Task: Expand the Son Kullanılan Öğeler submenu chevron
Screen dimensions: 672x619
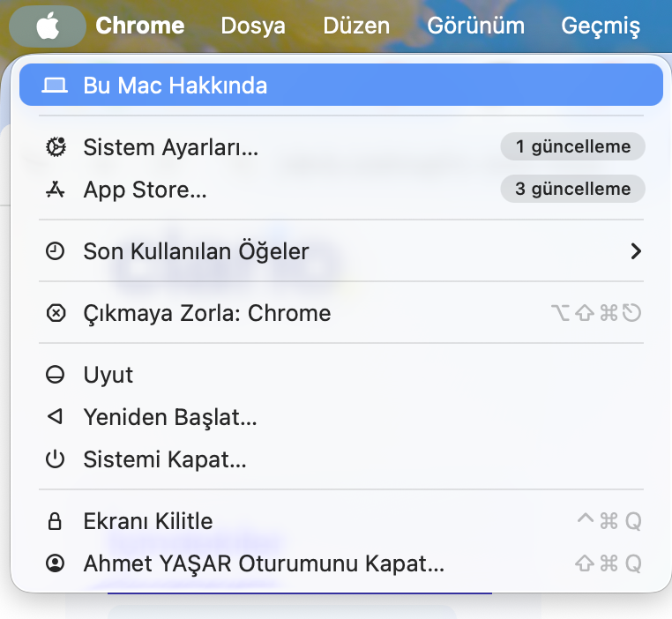Action: tap(636, 251)
